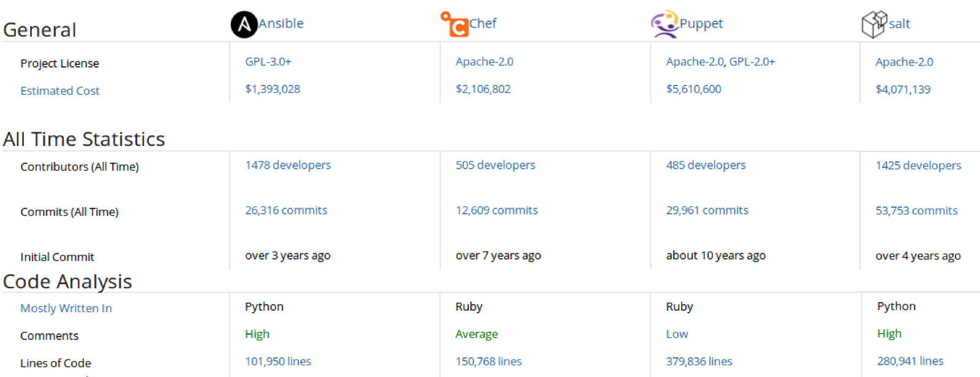Click the Commits (All Time) label
Image resolution: width=980 pixels, height=377 pixels.
(69, 212)
